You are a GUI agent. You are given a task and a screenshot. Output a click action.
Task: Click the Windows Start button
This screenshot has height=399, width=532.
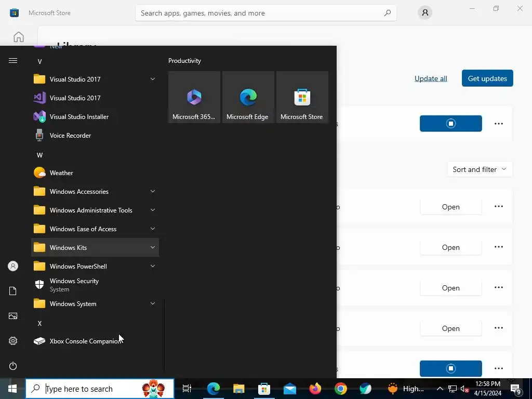point(12,389)
